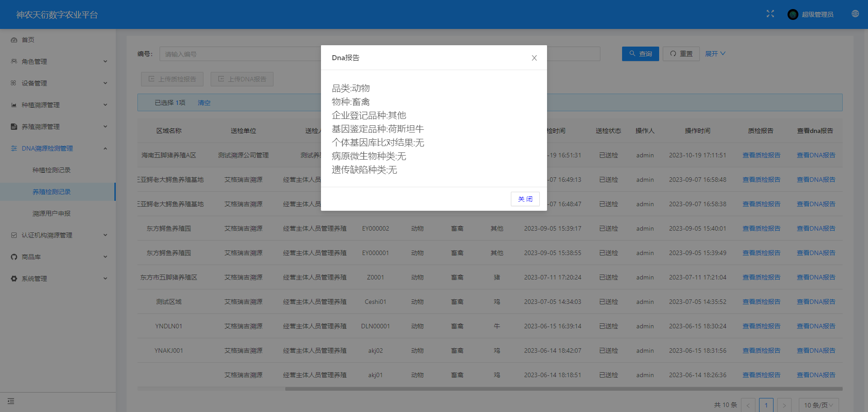Viewport: 868px width, 412px height.
Task: Select the 养殖检测记录 highlighted menu entry
Action: [x=52, y=191]
